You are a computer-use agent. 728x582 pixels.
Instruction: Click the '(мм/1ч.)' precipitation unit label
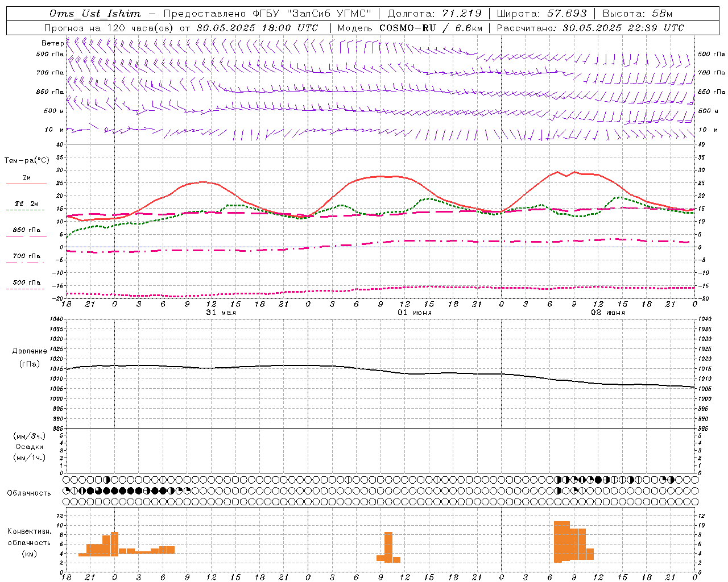tap(30, 458)
